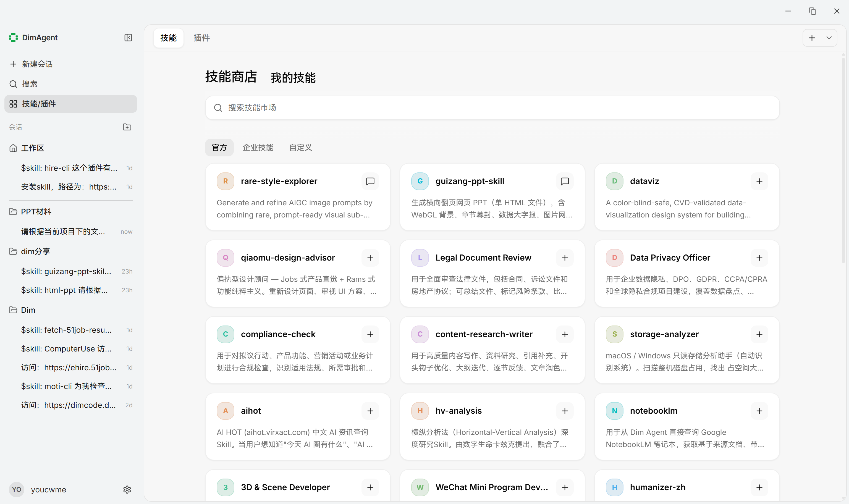The width and height of the screenshot is (849, 504).
Task: Click the N avatar of notebooklm
Action: click(615, 411)
